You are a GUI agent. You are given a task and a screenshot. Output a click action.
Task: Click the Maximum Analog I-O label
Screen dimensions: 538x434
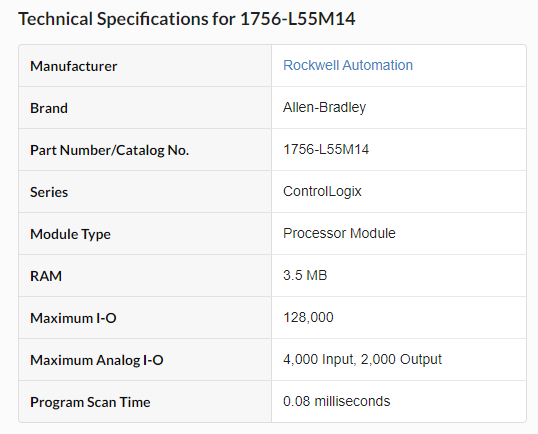click(96, 360)
